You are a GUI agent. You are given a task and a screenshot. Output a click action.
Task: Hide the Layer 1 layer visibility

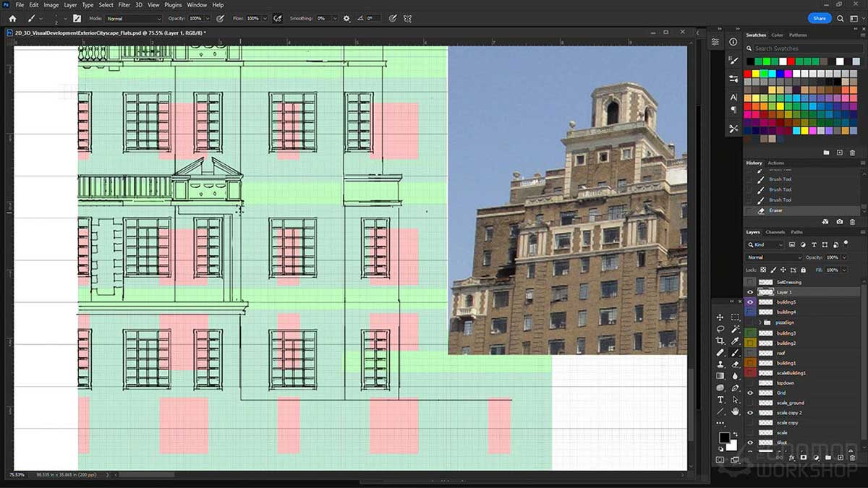point(750,292)
